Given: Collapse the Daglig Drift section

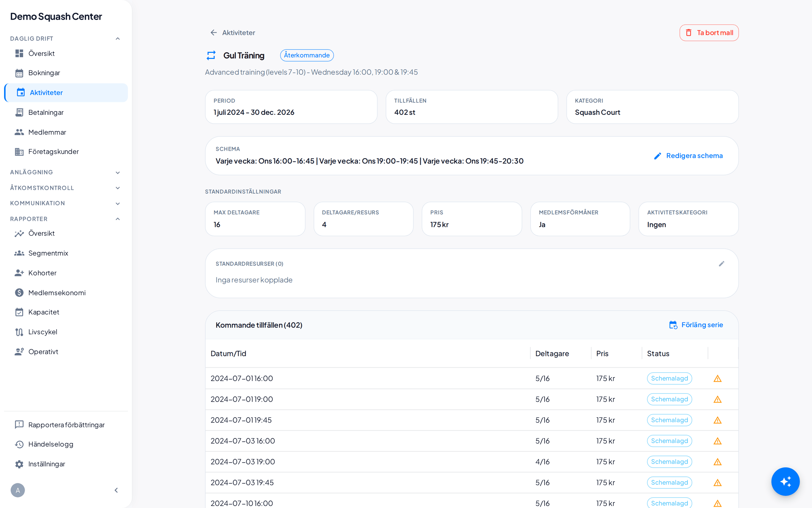Looking at the screenshot, I should [118, 39].
